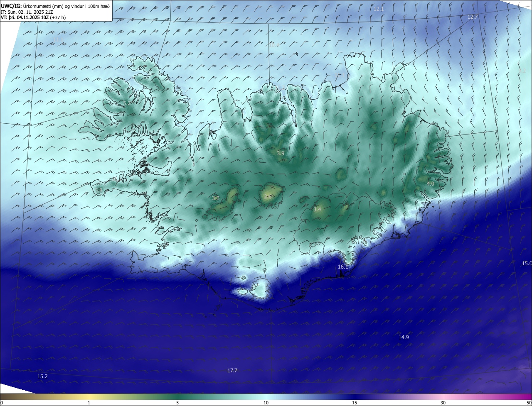Click the 17.7 value label over the ocean
The width and height of the screenshot is (532, 406).
232,371
